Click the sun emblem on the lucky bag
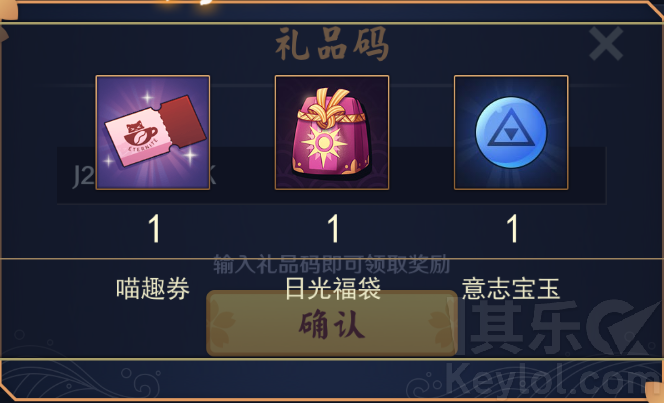Viewport: 664px width, 403px height. 324,144
